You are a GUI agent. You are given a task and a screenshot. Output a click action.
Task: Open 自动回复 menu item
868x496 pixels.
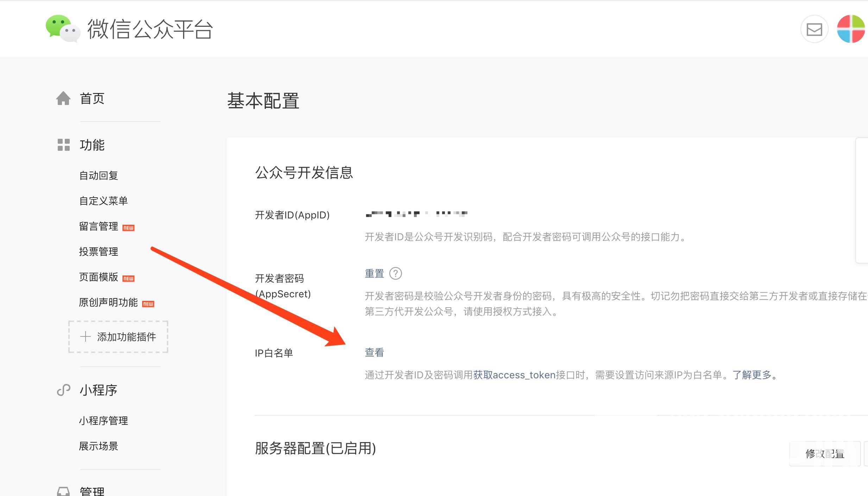pos(99,175)
